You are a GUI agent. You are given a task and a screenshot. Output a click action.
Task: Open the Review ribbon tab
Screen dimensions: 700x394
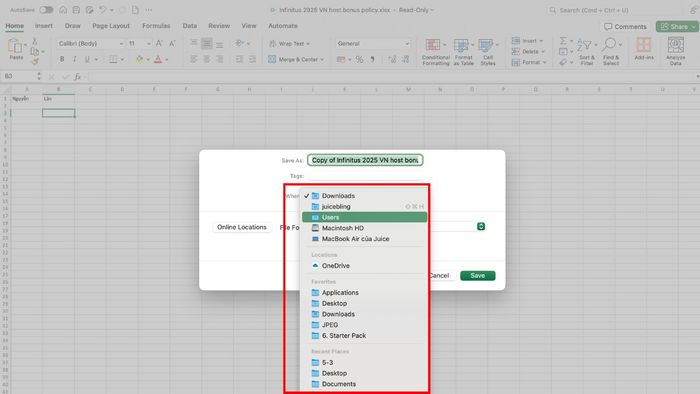[219, 26]
